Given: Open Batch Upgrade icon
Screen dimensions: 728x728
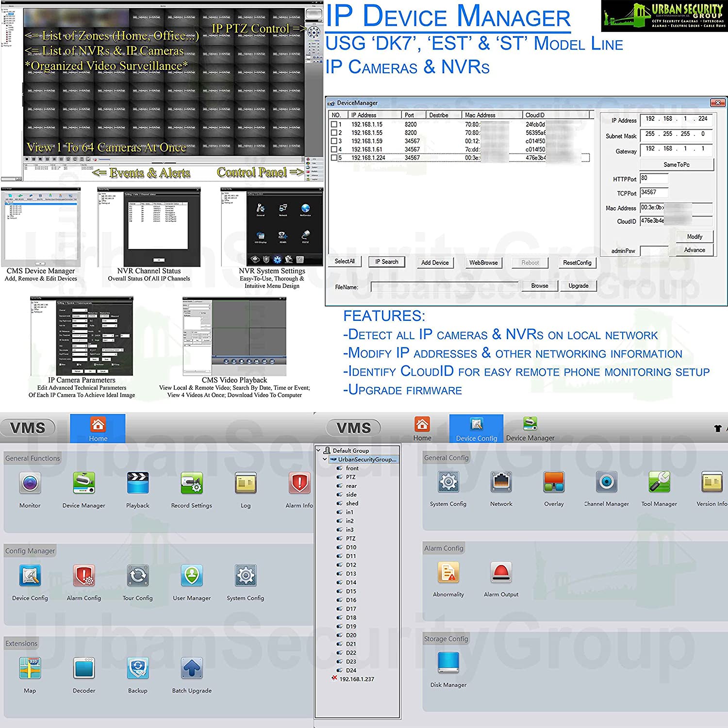Looking at the screenshot, I should coord(192,668).
